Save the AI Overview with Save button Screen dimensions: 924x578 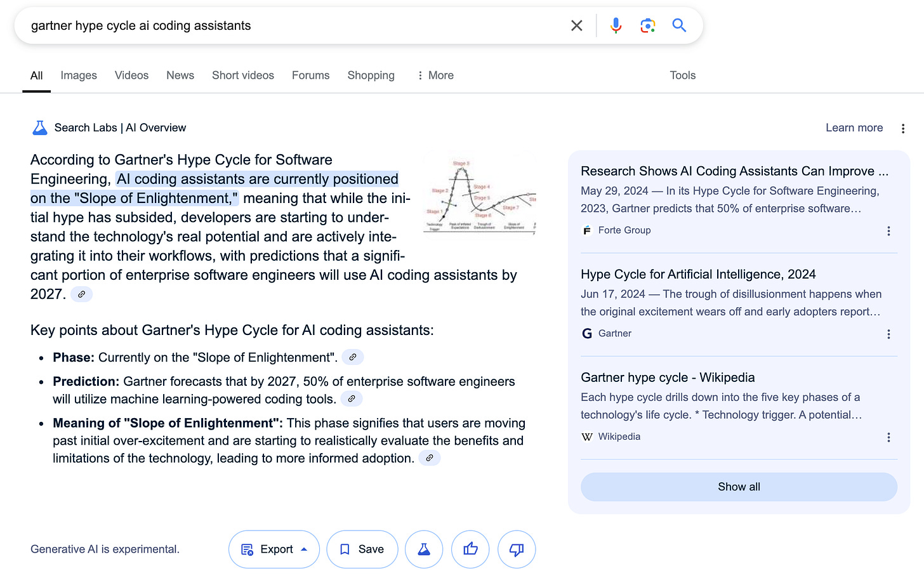[362, 549]
